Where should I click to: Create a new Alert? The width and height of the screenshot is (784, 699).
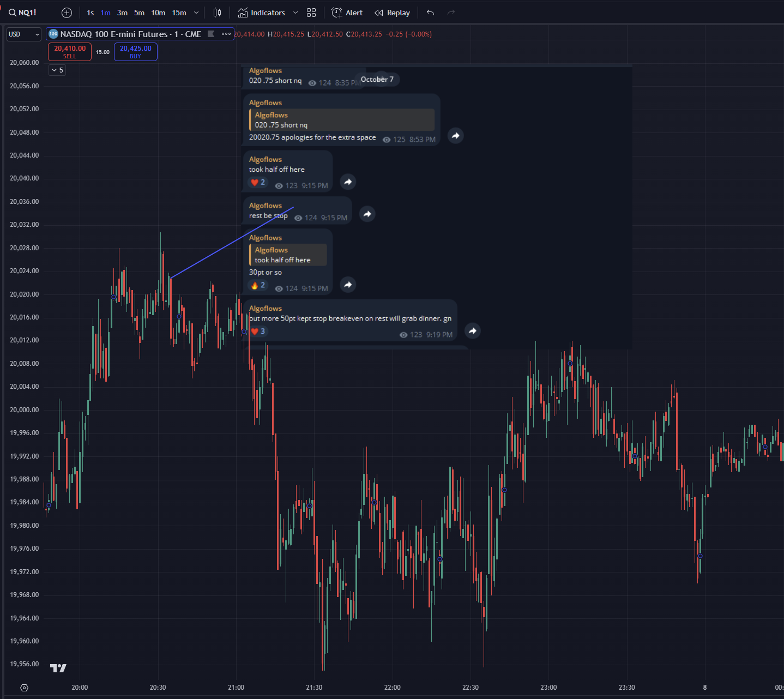[347, 13]
